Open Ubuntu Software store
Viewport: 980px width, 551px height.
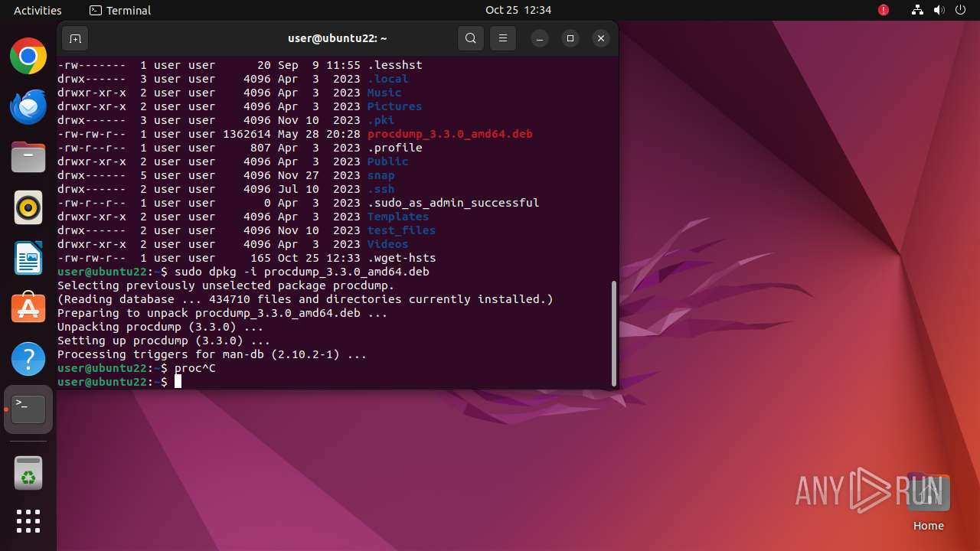coord(28,308)
